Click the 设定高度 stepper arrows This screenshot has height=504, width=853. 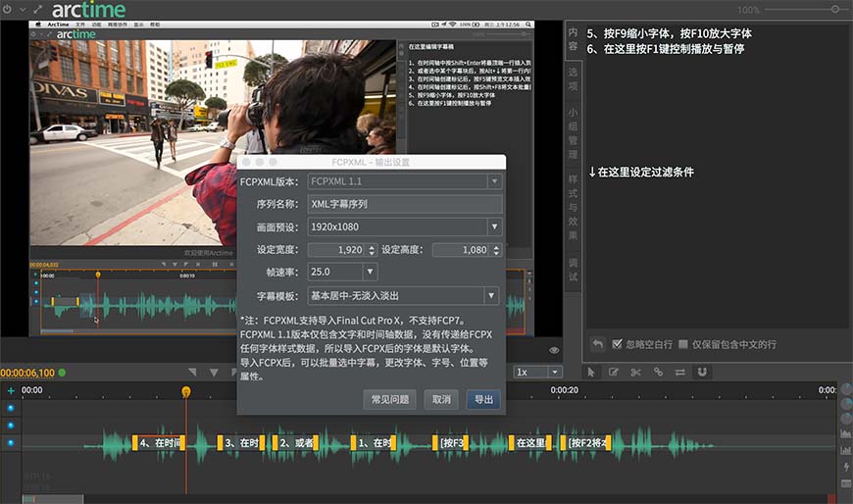[x=496, y=250]
